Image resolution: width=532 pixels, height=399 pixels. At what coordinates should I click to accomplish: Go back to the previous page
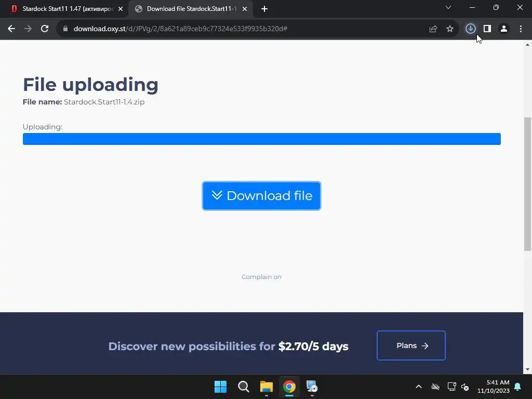click(x=11, y=29)
